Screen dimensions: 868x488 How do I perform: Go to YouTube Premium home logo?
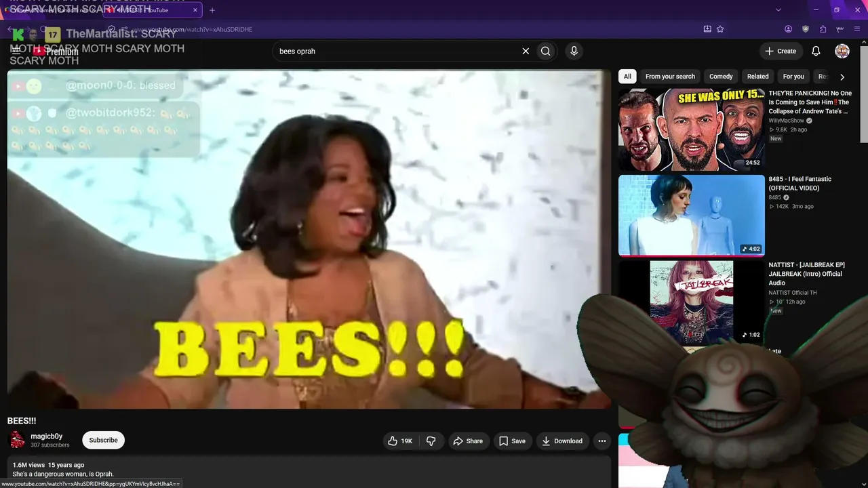point(56,51)
